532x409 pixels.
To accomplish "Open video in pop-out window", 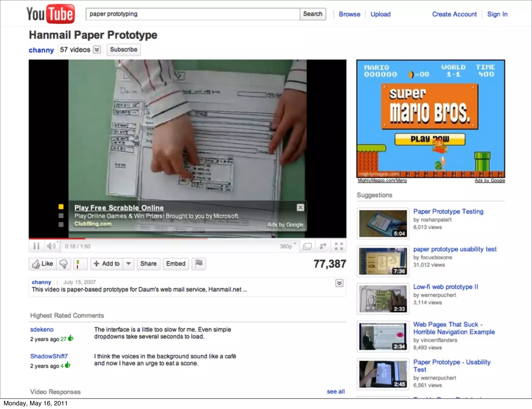I will [x=307, y=246].
